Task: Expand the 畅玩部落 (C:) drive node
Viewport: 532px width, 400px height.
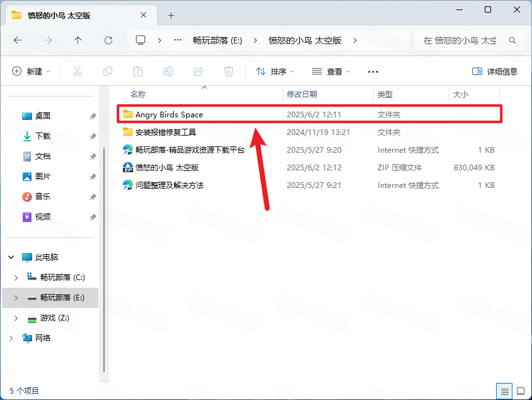Action: pyautogui.click(x=16, y=278)
